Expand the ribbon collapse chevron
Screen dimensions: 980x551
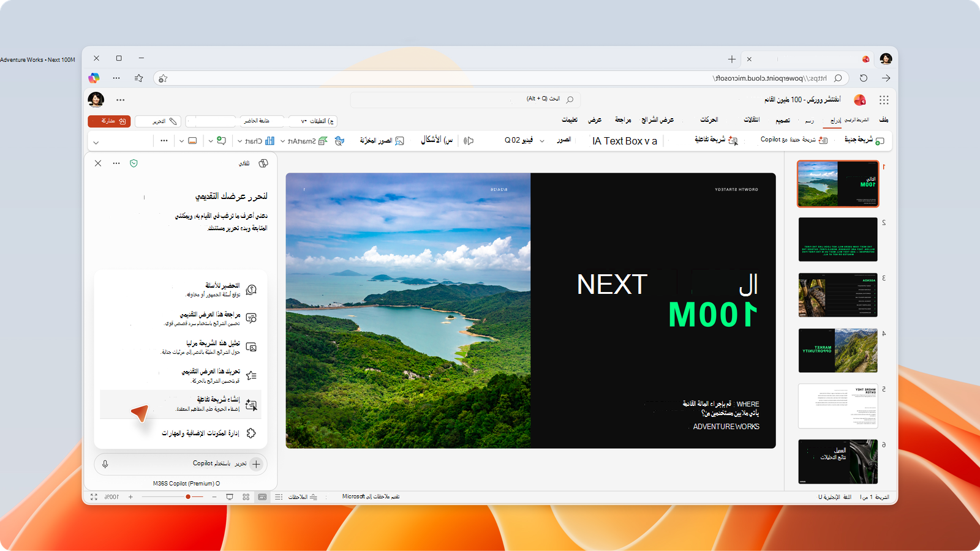[96, 143]
